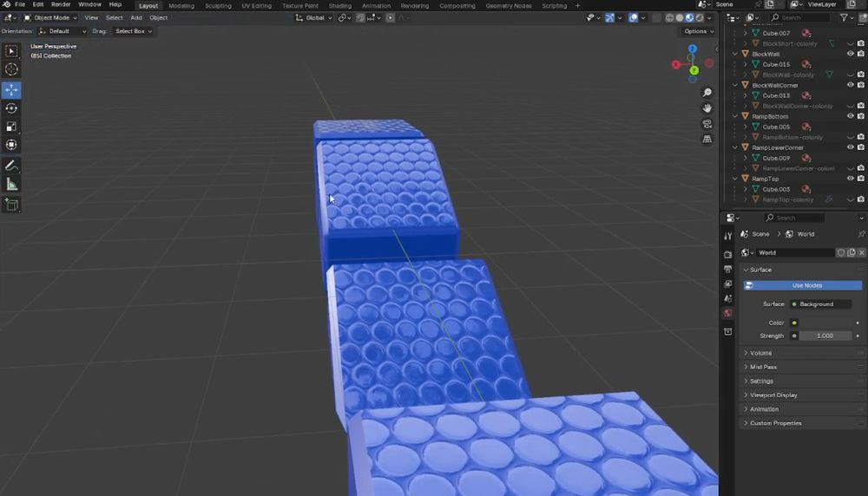This screenshot has height=496, width=868.
Task: Select the Cursor tool
Action: pyautogui.click(x=11, y=69)
